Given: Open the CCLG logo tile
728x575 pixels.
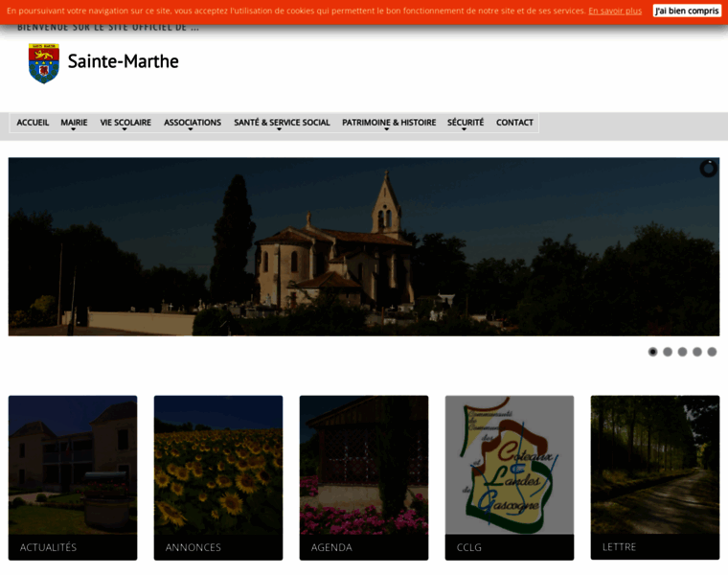Looking at the screenshot, I should [510, 477].
